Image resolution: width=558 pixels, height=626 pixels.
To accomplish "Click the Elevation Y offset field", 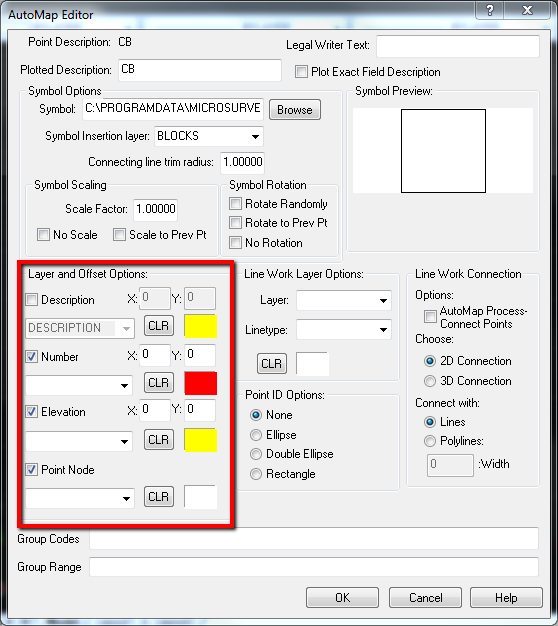I will point(200,410).
